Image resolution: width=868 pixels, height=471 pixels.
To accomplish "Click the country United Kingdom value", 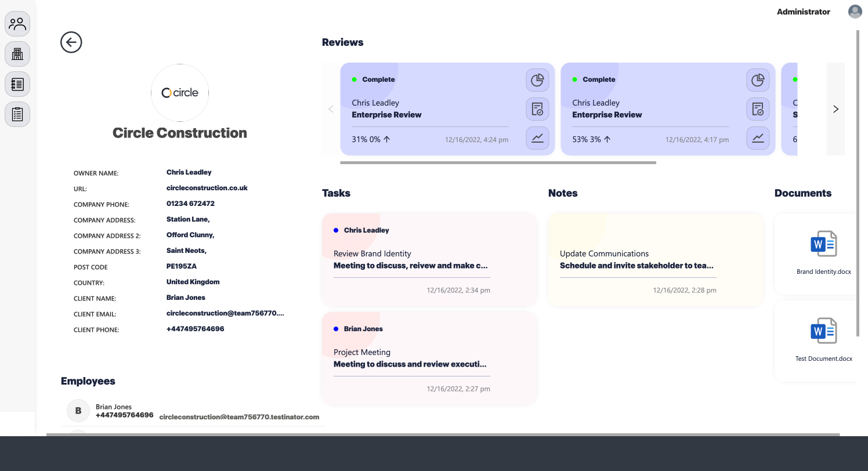I will [x=193, y=282].
